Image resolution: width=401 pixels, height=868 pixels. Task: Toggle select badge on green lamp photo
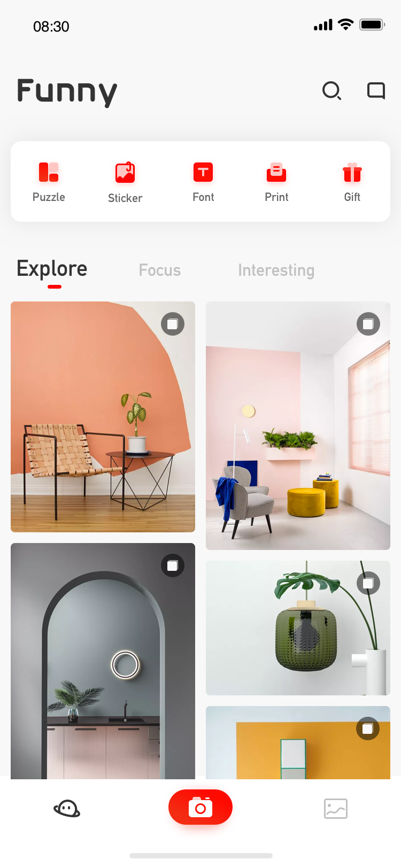click(x=368, y=583)
